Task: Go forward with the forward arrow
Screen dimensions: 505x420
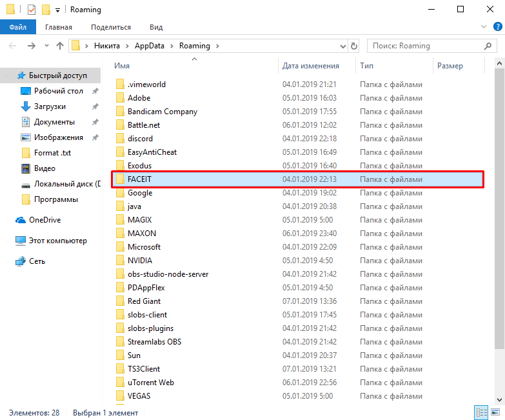Action: click(x=31, y=46)
